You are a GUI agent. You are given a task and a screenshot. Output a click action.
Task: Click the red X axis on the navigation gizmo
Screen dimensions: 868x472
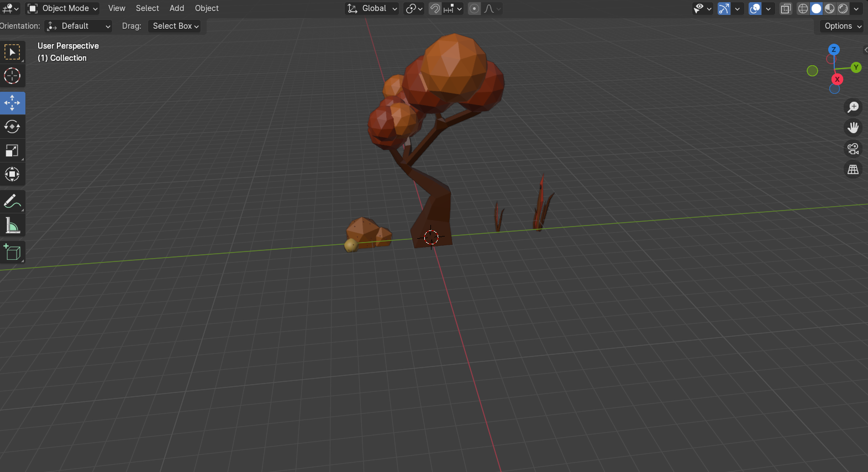tap(837, 79)
